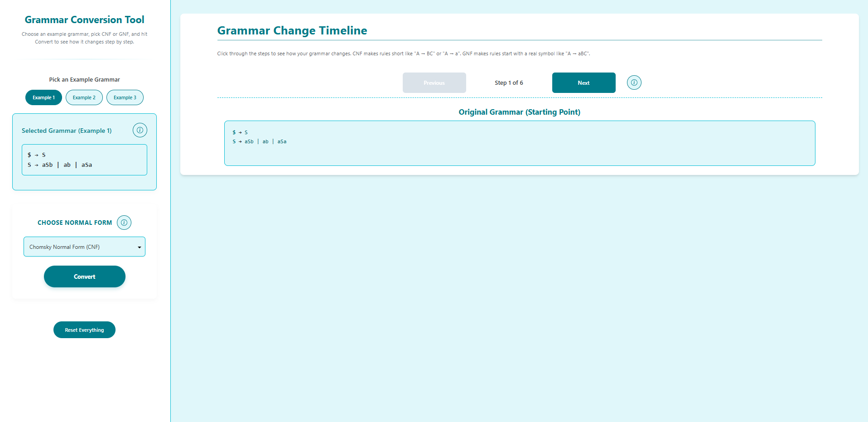Click the Grammar Conversion Tool title

click(x=84, y=19)
